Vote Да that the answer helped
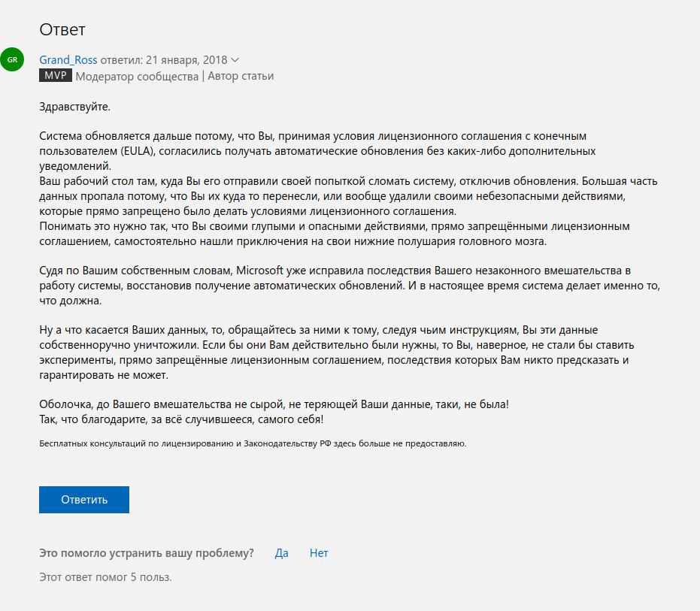The image size is (700, 611). [281, 553]
